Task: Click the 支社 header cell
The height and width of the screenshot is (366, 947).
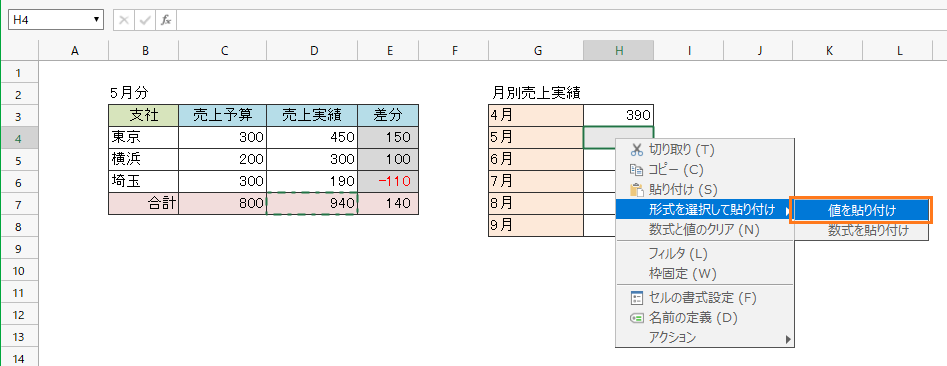Action: tap(144, 116)
